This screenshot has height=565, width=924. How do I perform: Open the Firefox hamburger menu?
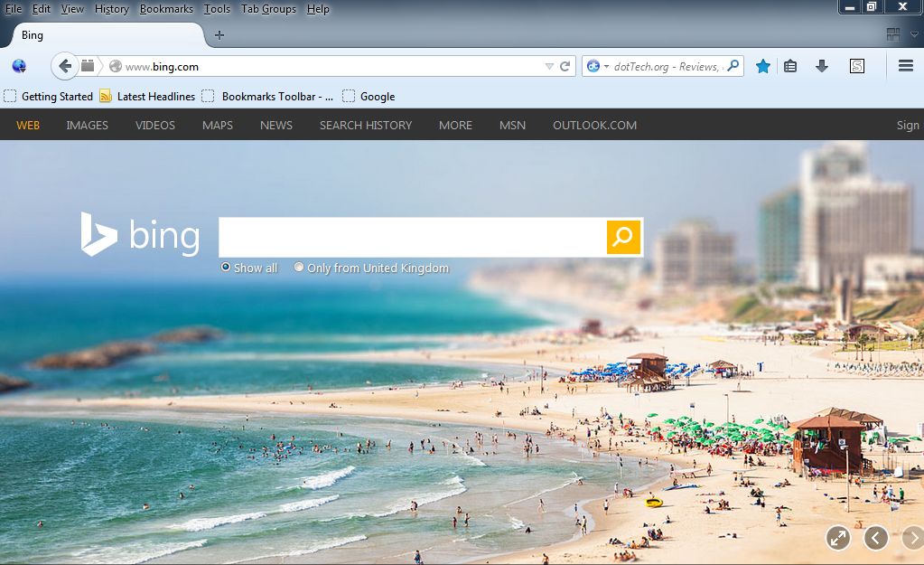click(904, 65)
